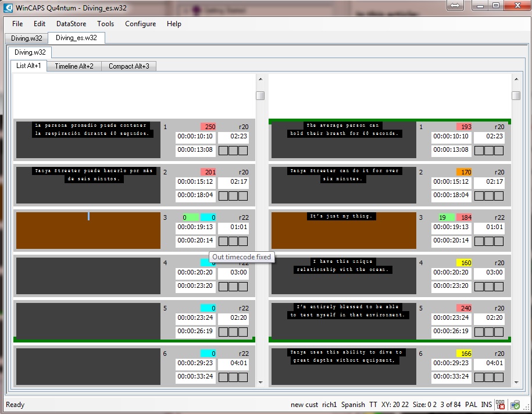The width and height of the screenshot is (532, 414).
Task: Click the status bar database icon with green check
Action: pyautogui.click(x=515, y=405)
